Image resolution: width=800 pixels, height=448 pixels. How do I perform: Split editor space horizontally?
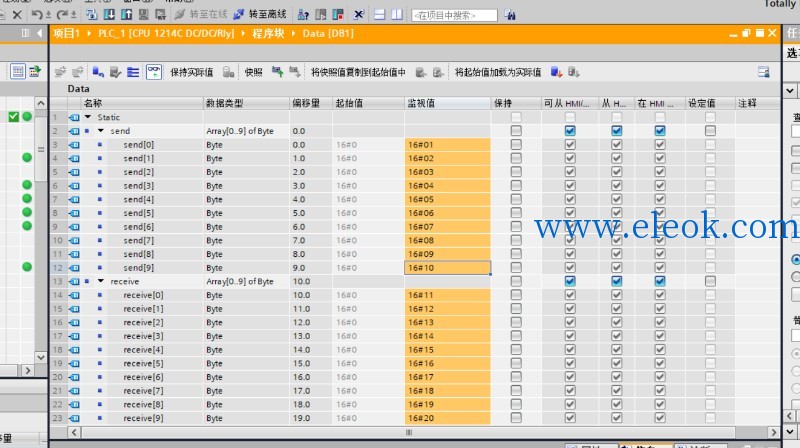(380, 15)
